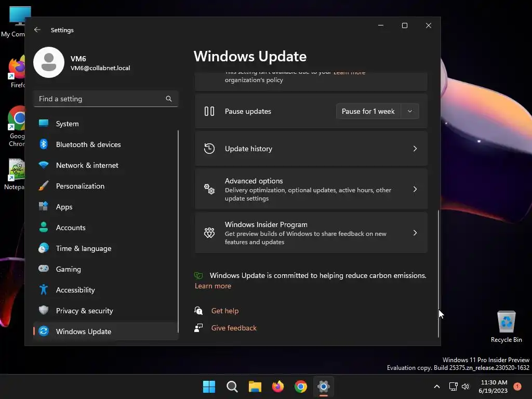The width and height of the screenshot is (532, 399).
Task: Click the My Computer desktop icon
Action: coord(14,22)
